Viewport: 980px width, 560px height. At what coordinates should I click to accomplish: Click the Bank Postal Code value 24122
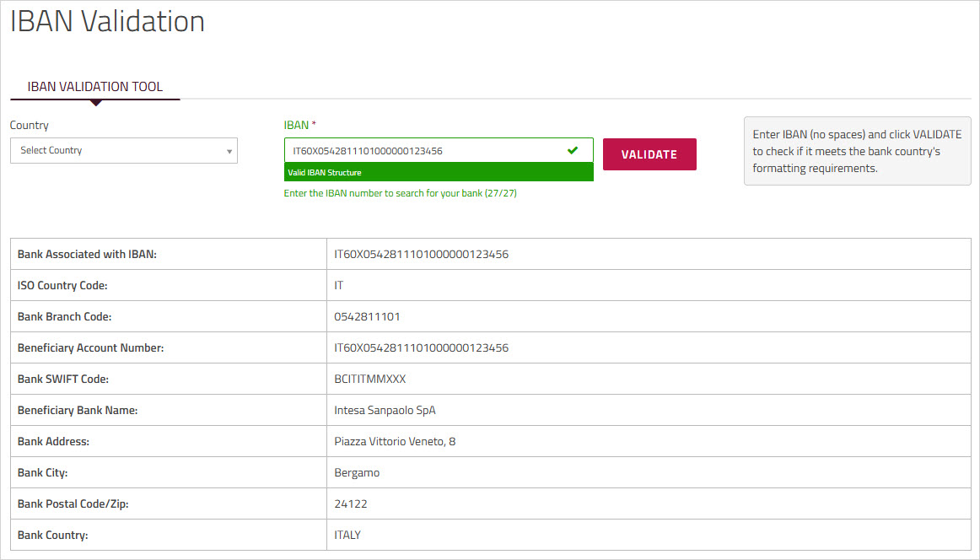pyautogui.click(x=351, y=504)
